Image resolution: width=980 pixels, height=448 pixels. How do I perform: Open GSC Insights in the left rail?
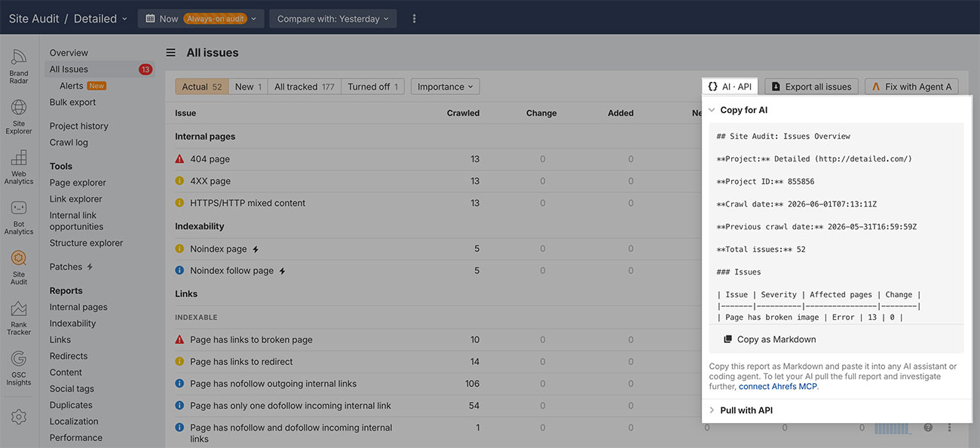tap(19, 368)
